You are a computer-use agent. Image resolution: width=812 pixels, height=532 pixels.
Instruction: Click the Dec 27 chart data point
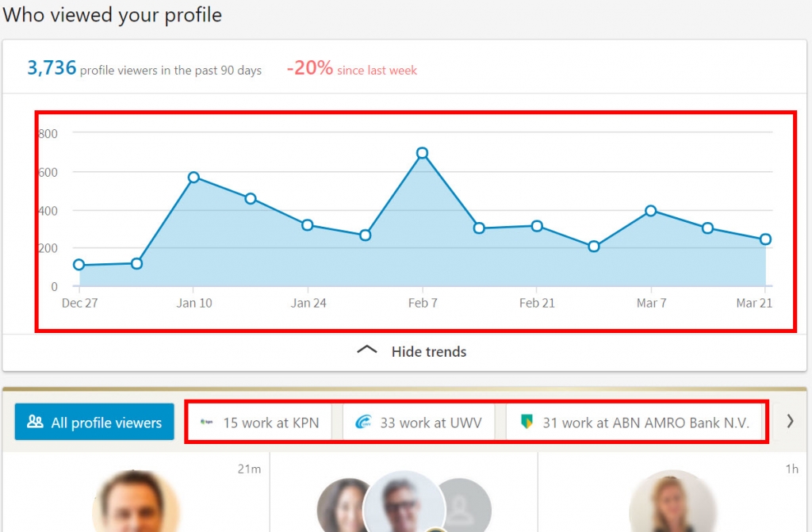79,265
